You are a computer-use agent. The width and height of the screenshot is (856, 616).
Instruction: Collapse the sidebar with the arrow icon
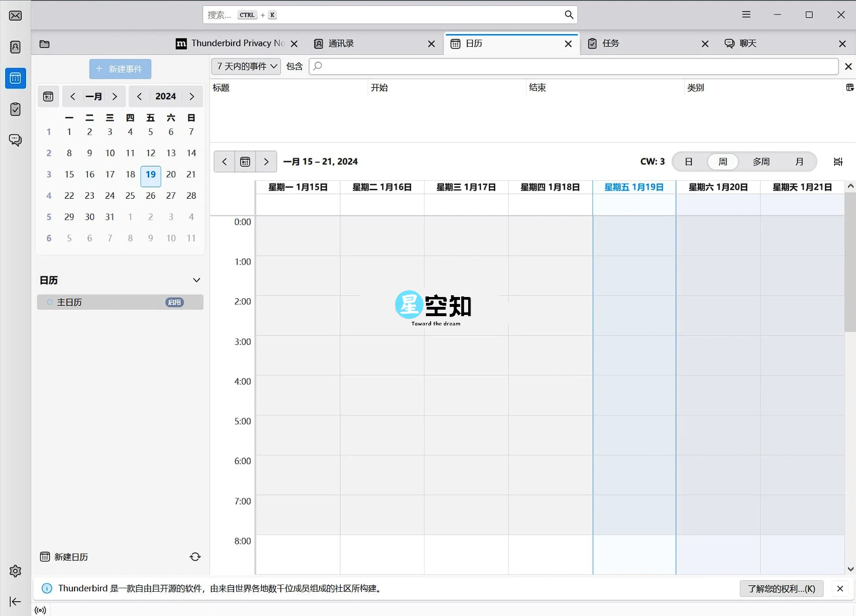[15, 602]
